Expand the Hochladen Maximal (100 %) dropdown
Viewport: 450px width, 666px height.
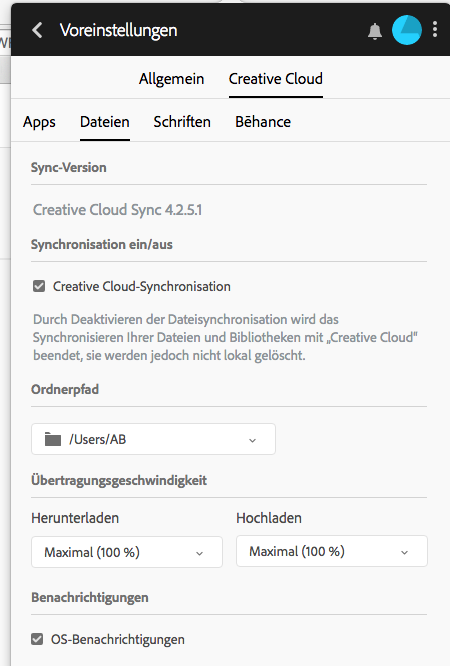point(332,551)
